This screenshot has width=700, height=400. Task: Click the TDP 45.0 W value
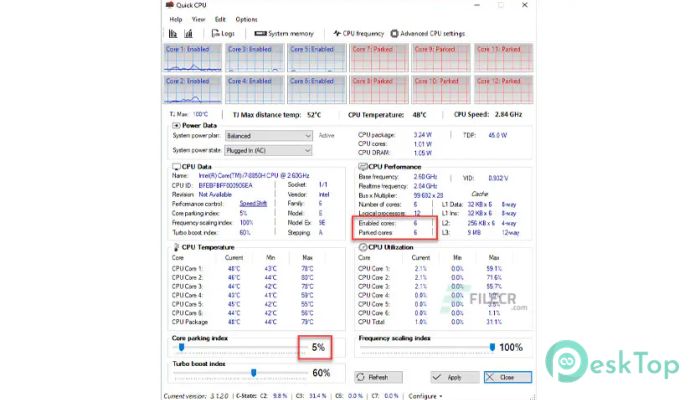[x=497, y=135]
